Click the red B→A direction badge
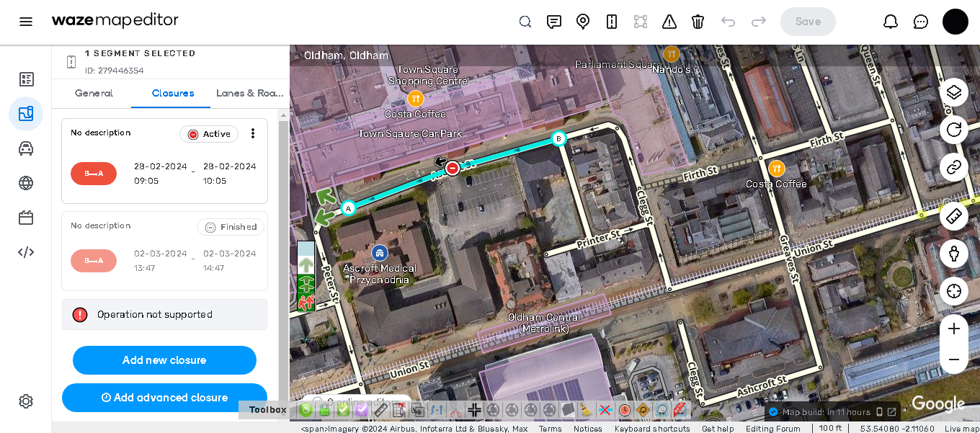980x433 pixels. point(94,174)
